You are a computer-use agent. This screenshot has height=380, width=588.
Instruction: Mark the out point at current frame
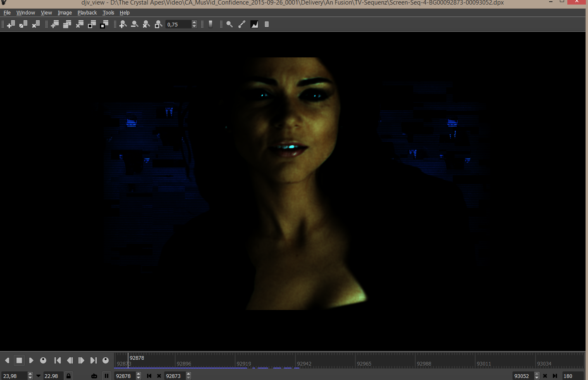[555, 376]
